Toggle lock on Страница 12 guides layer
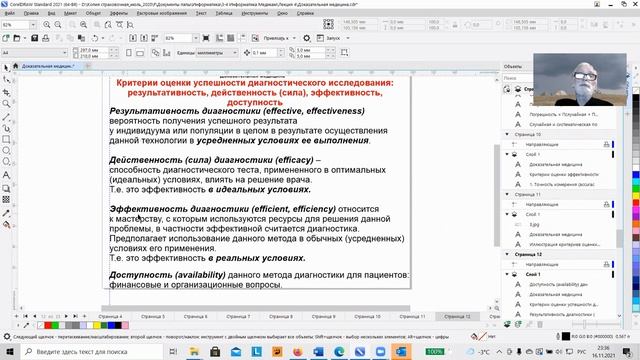Viewport: 640px width, 360px height. (x=607, y=264)
